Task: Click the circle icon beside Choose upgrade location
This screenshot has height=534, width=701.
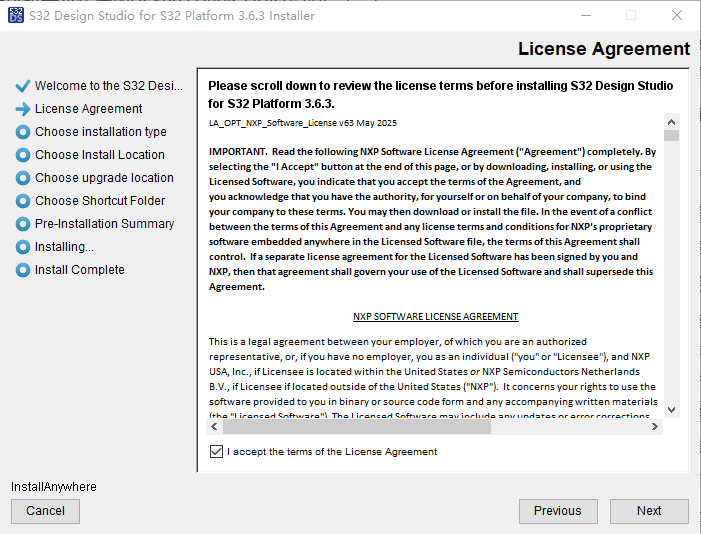Action: [22, 178]
